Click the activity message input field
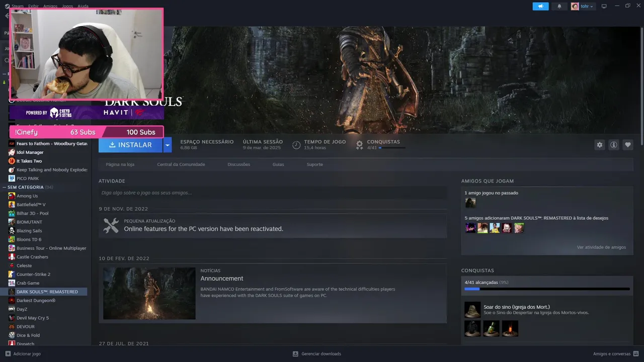644x362 pixels. (x=273, y=193)
